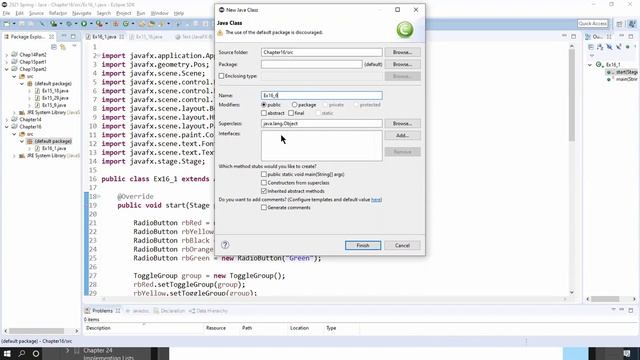640x360 pixels.
Task: Expand Ex16_1.java in Package Explorer
Action: pos(29,149)
